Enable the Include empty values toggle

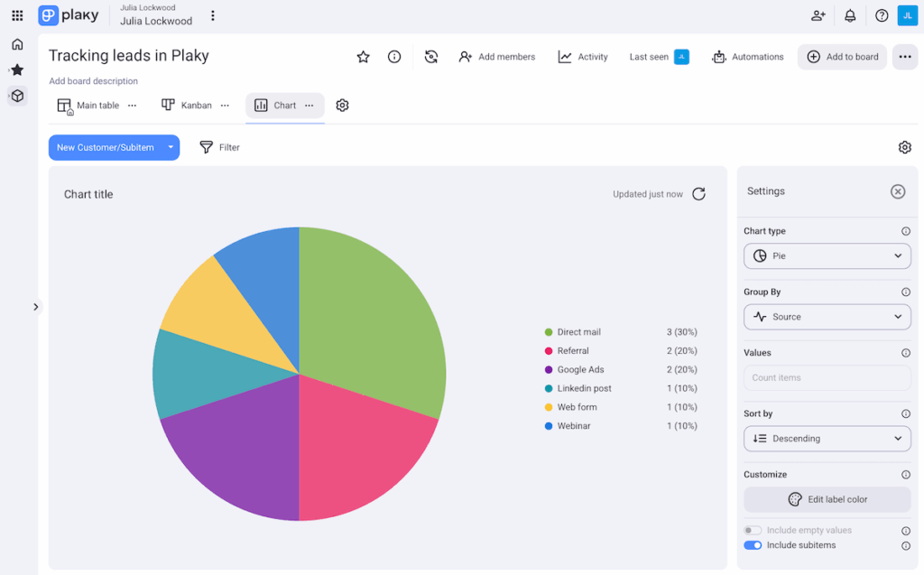click(753, 530)
